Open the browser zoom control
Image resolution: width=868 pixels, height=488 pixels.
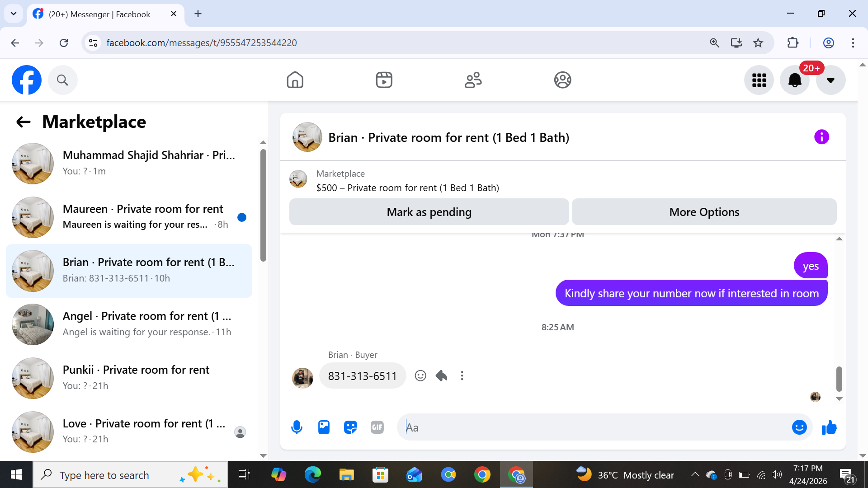(x=714, y=43)
